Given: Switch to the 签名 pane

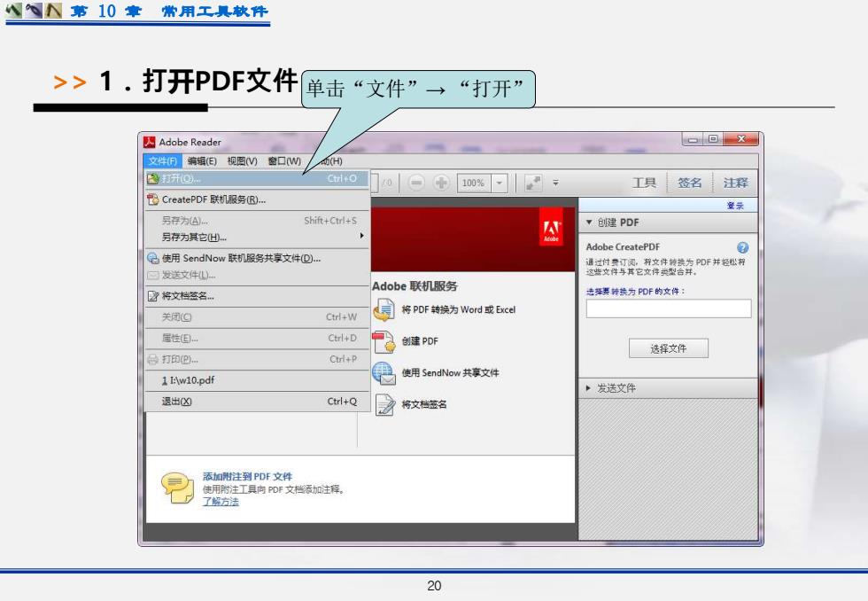Looking at the screenshot, I should pos(689,183).
